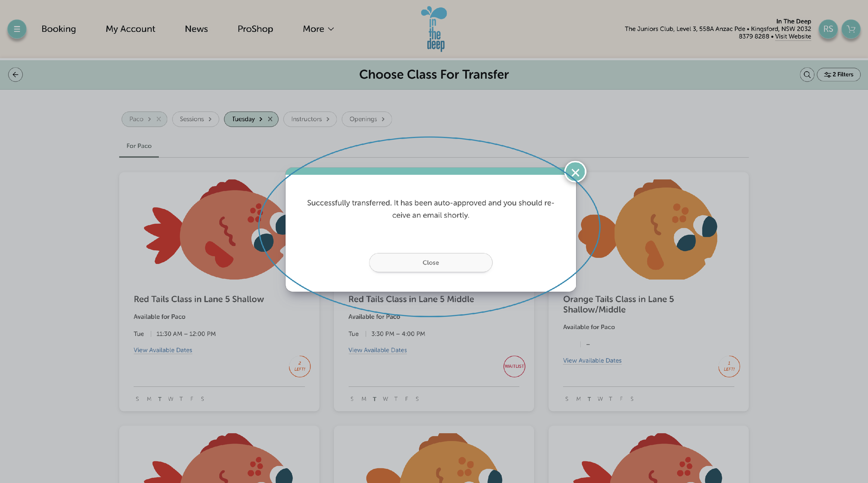The image size is (868, 483).
Task: Click the Waitlist badge on Red Tails Middle
Action: (514, 366)
